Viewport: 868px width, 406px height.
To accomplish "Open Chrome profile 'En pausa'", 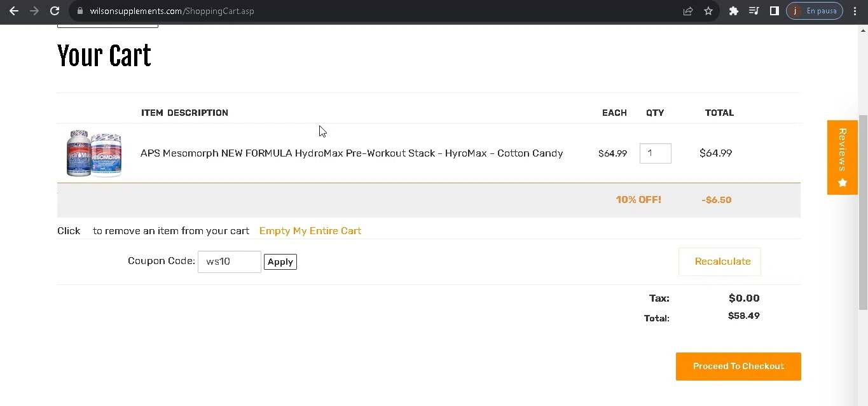I will (815, 11).
